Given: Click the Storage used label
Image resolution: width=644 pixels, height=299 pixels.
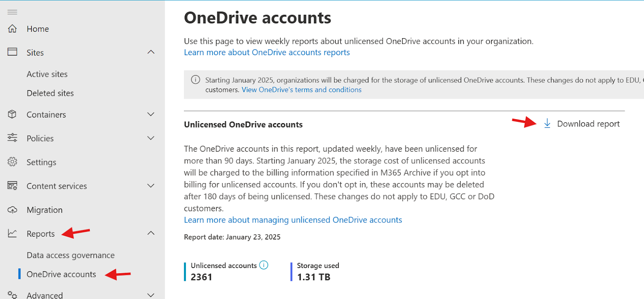Looking at the screenshot, I should click(318, 266).
